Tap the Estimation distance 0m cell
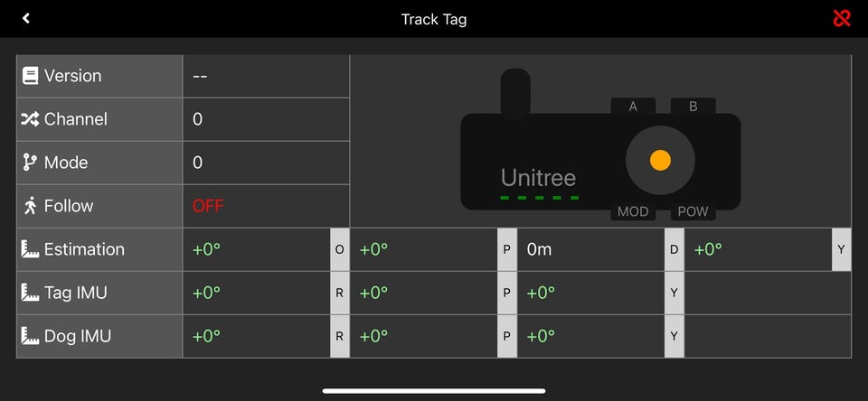The image size is (868, 401). pyautogui.click(x=590, y=249)
